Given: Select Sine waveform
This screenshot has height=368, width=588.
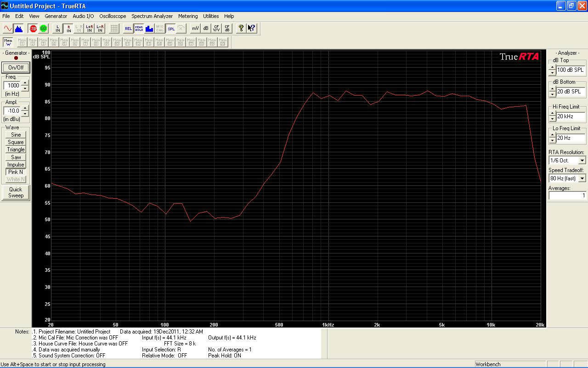Looking at the screenshot, I should coord(16,135).
